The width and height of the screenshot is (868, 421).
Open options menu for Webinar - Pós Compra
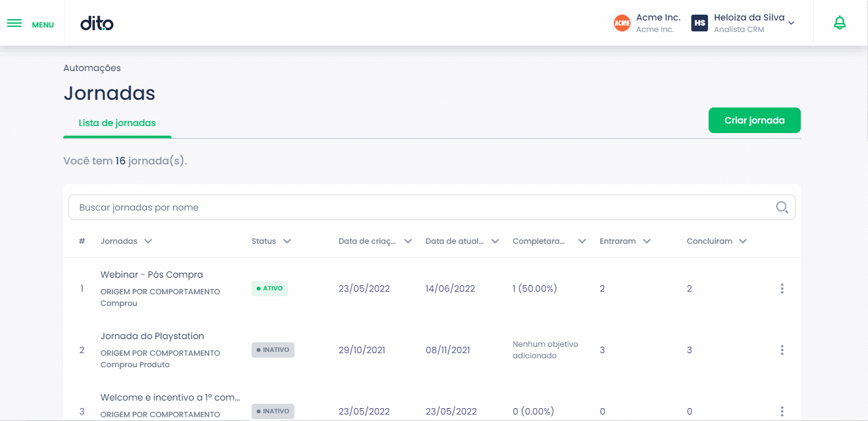[782, 289]
